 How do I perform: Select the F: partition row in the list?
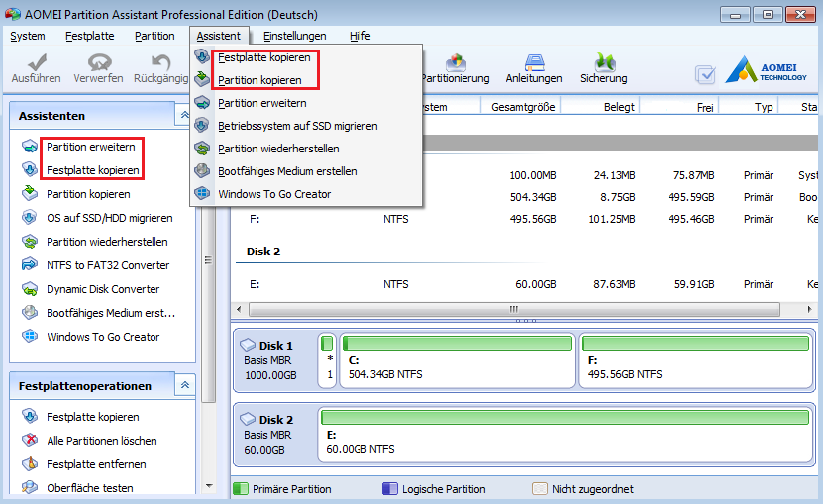525,219
